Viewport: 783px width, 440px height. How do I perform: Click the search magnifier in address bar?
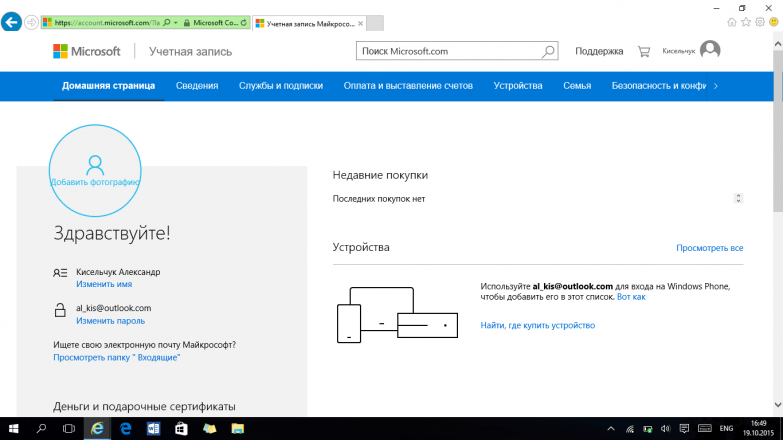167,23
